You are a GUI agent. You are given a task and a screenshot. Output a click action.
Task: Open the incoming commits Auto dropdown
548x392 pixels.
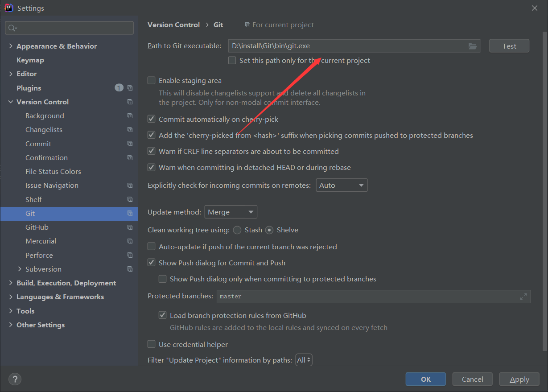342,185
